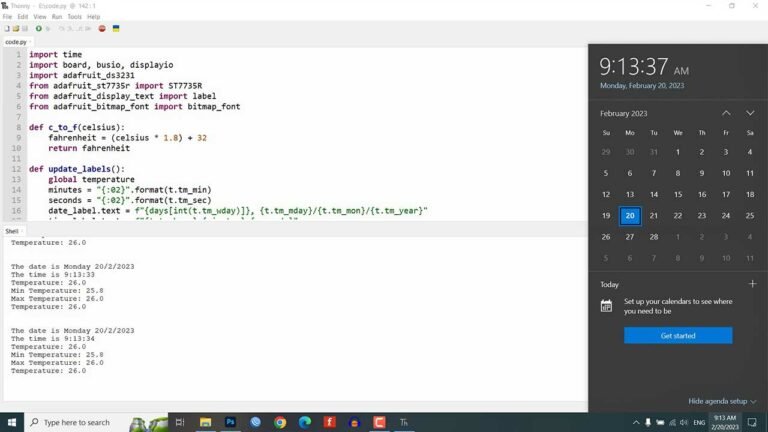768x432 pixels.
Task: Click the Open file toolbar icon
Action: (14, 28)
